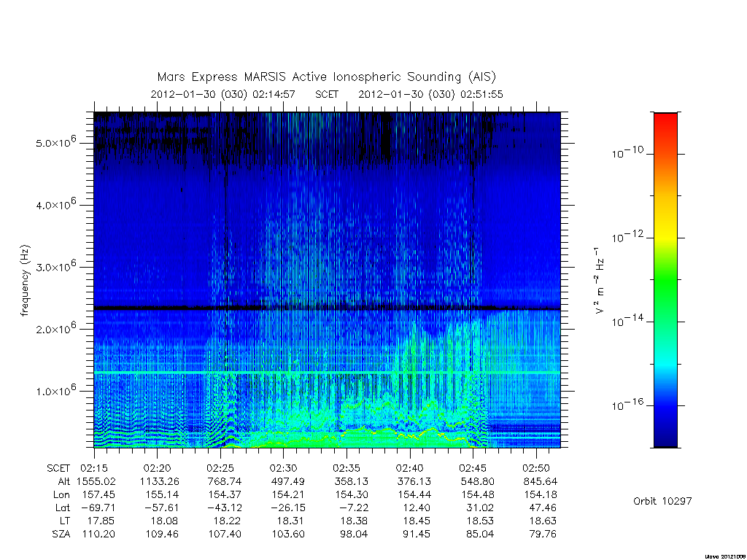Click the green middle of the color bar
Screen dimensions: 747x560
point(665,281)
